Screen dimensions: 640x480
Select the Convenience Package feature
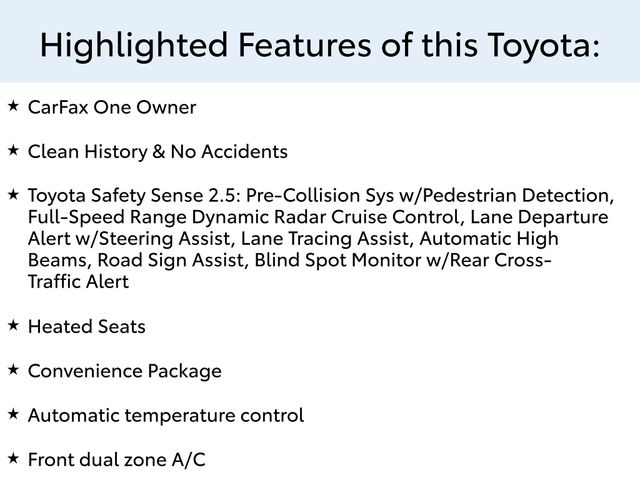pos(125,371)
